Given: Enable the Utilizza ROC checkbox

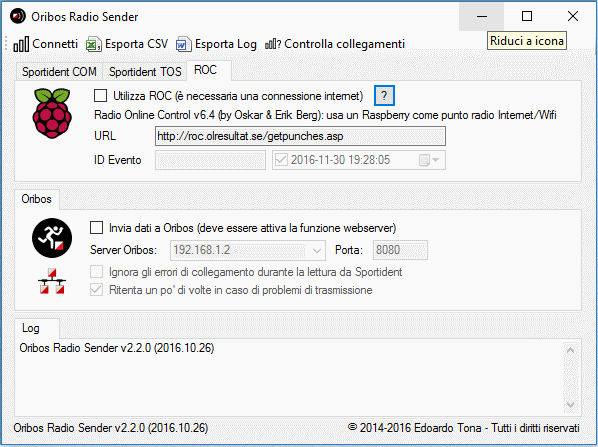Looking at the screenshot, I should point(100,96).
